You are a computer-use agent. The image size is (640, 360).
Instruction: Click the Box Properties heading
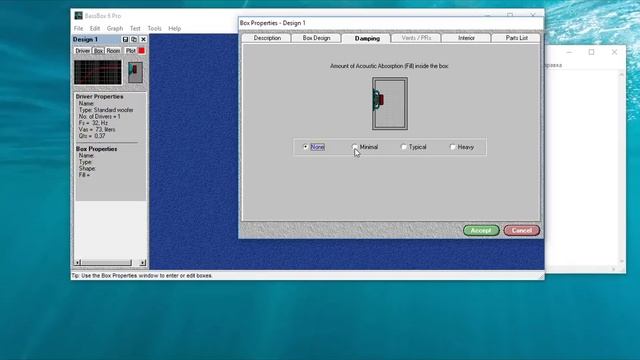[96, 149]
